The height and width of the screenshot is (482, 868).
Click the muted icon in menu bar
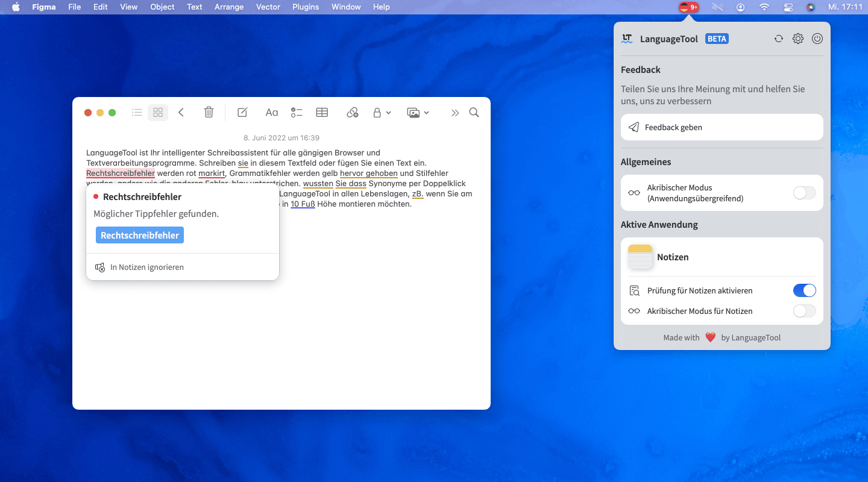(717, 7)
